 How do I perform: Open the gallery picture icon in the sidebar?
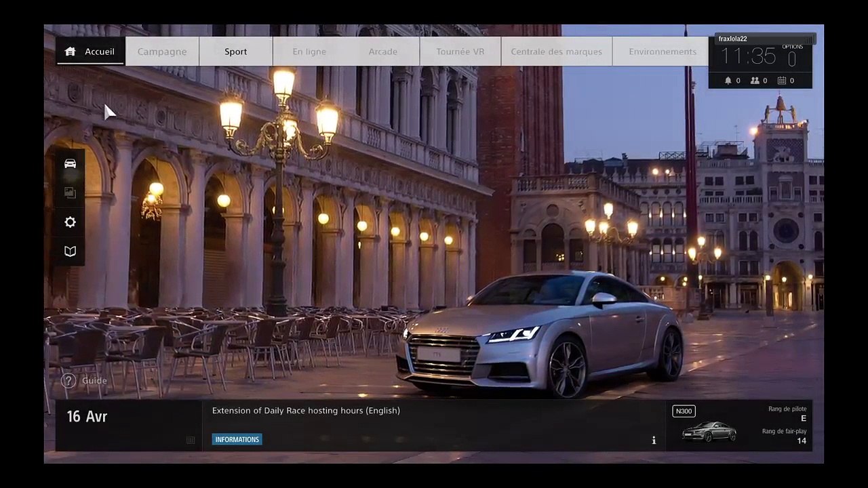coord(70,192)
